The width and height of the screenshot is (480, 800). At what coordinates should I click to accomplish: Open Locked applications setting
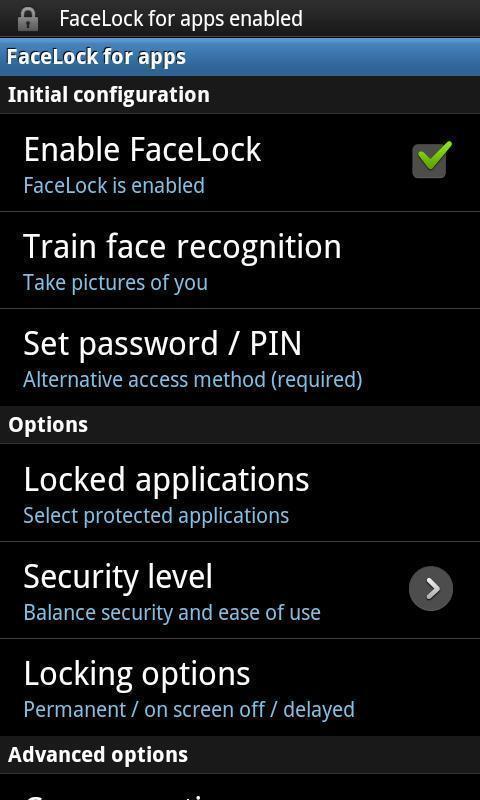(240, 493)
